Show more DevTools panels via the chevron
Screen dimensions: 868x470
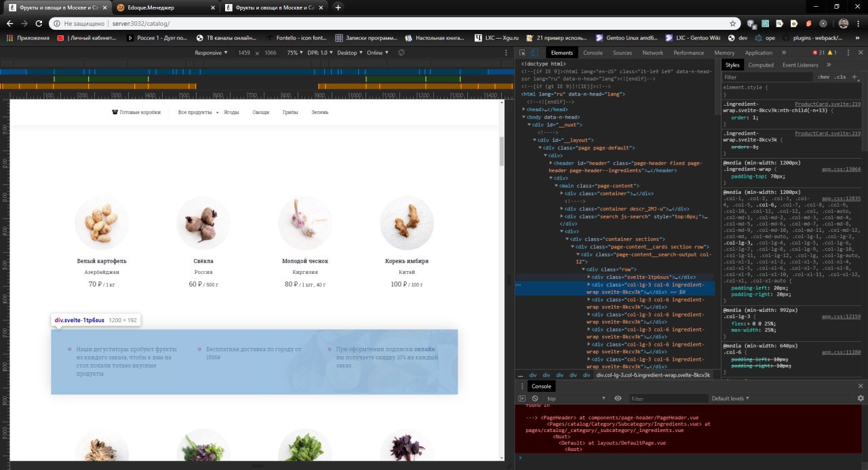(784, 53)
